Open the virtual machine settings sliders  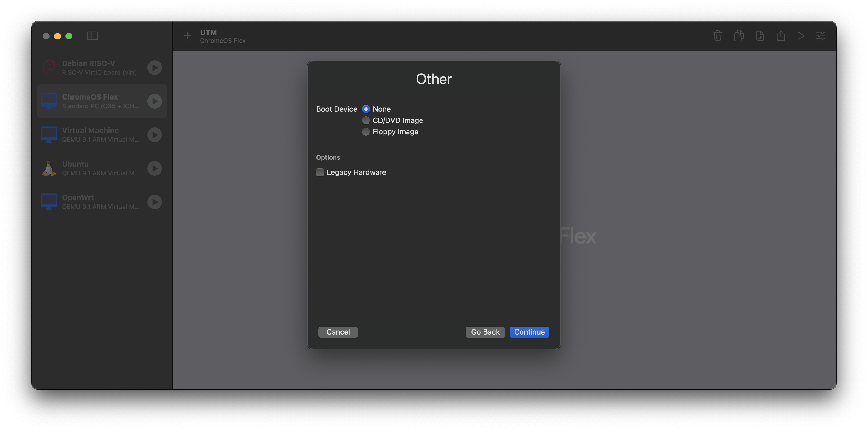tap(821, 36)
